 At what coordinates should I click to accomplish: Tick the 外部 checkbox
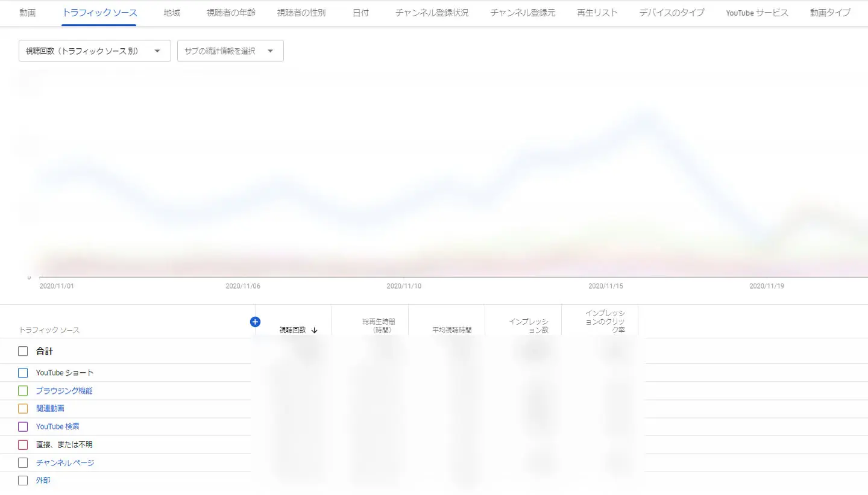(x=23, y=481)
